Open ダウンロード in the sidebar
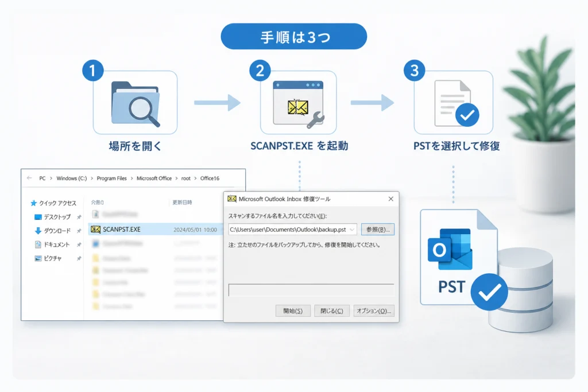This screenshot has height=392, width=588. [x=57, y=231]
